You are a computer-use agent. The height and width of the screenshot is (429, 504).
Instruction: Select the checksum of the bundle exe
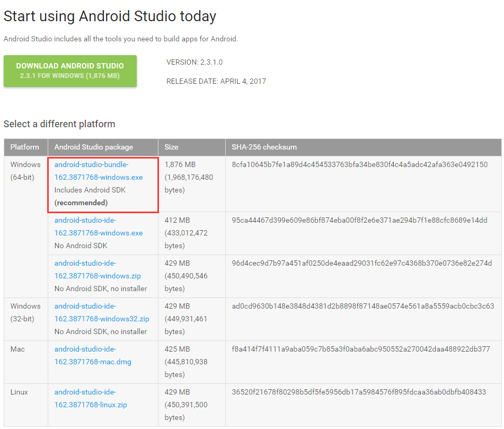[366, 164]
